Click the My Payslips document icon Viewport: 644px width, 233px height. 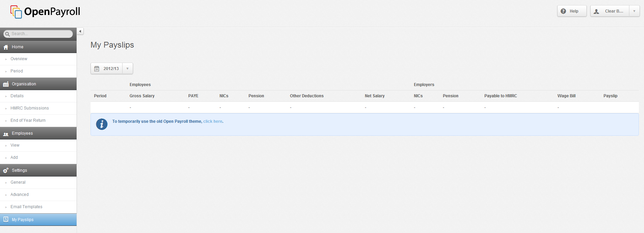6,219
